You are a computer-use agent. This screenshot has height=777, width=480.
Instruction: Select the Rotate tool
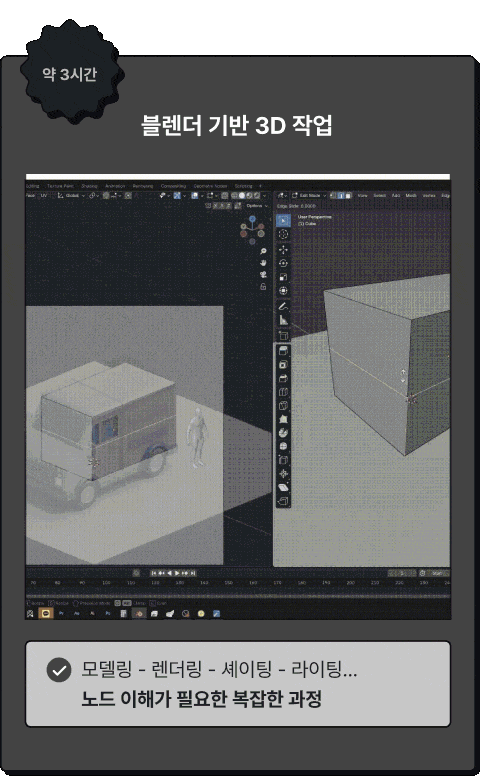[x=283, y=263]
